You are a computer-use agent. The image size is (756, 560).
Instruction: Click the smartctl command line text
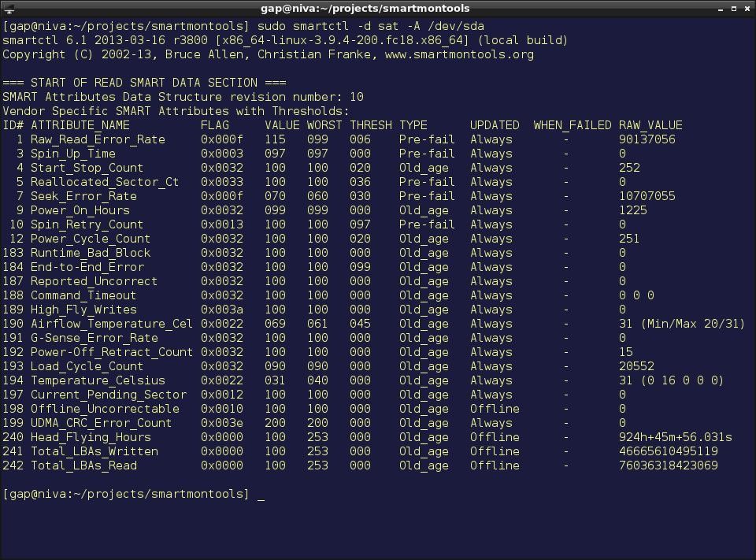(371, 26)
